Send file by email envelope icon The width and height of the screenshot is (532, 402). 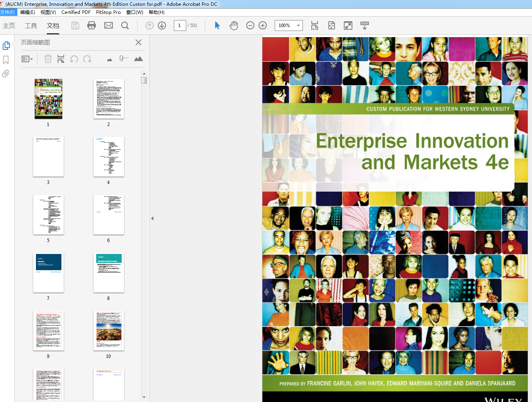[109, 26]
